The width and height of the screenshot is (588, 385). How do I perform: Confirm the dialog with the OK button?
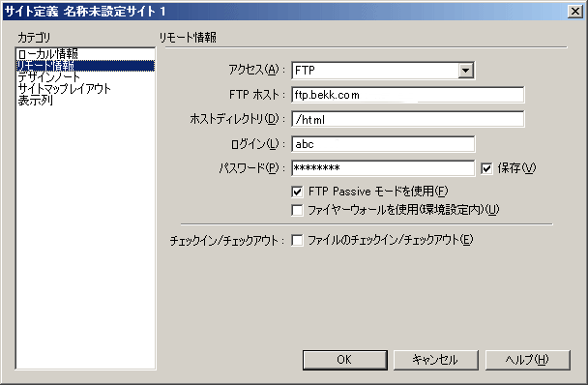point(344,360)
